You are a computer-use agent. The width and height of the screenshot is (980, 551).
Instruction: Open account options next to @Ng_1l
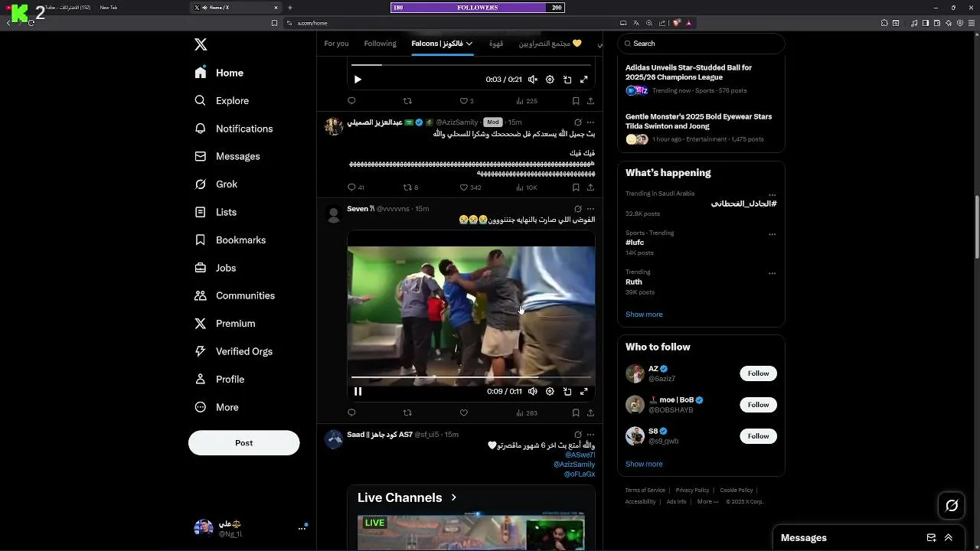tap(302, 528)
